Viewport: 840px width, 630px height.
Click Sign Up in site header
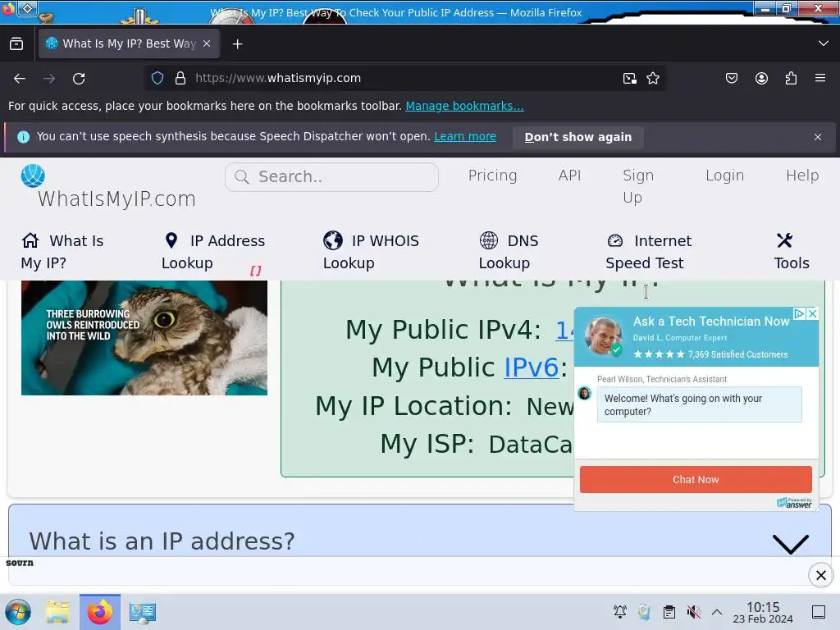coord(638,186)
